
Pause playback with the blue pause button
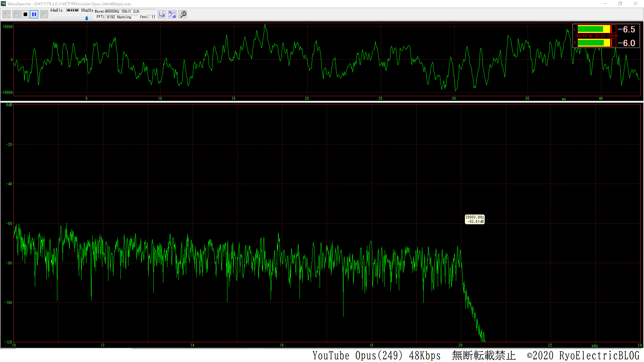(x=34, y=14)
